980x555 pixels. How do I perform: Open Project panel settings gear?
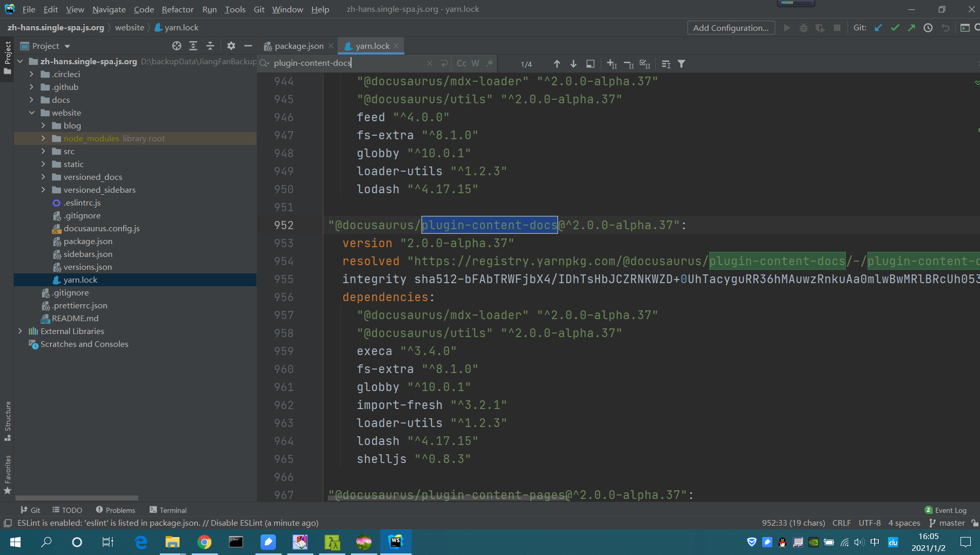[231, 46]
